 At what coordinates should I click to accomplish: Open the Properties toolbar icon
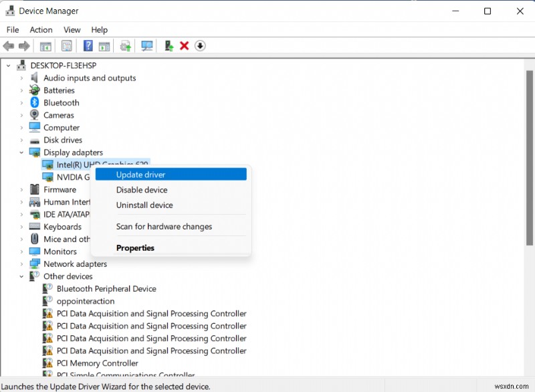pos(67,45)
